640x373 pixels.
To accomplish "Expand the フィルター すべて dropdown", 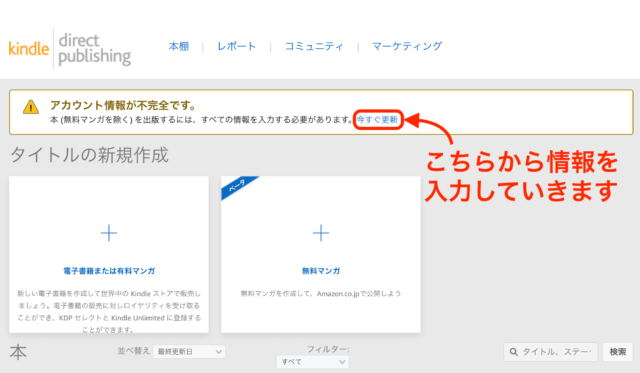I will [x=313, y=362].
